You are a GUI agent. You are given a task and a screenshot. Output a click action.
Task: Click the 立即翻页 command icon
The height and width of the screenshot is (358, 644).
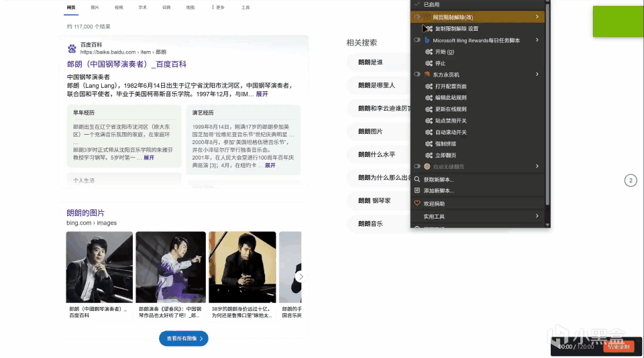point(429,155)
